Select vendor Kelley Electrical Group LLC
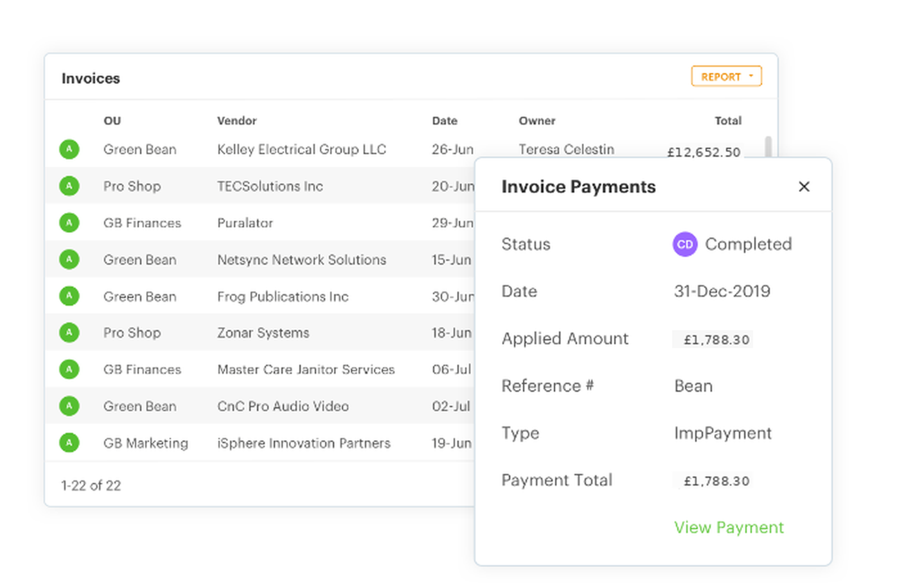Screen dimensions: 924x587 pos(301,150)
